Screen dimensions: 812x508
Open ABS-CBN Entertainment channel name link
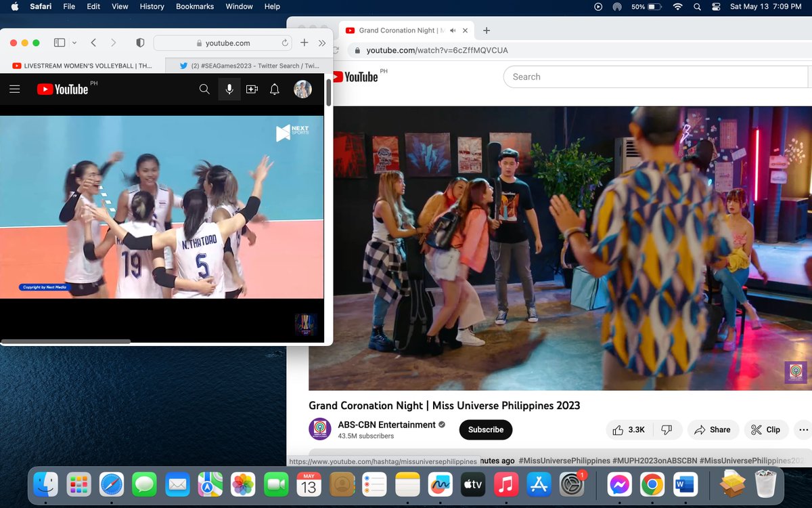tap(386, 425)
